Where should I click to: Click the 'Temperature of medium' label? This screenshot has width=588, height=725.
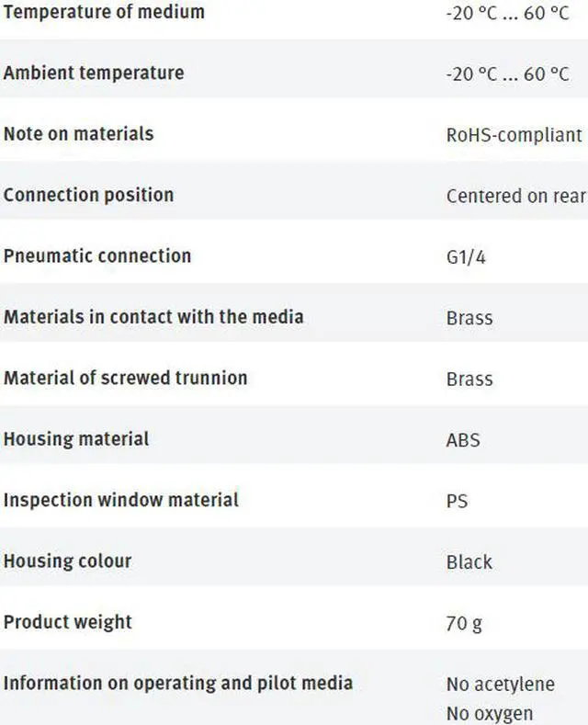tap(104, 13)
